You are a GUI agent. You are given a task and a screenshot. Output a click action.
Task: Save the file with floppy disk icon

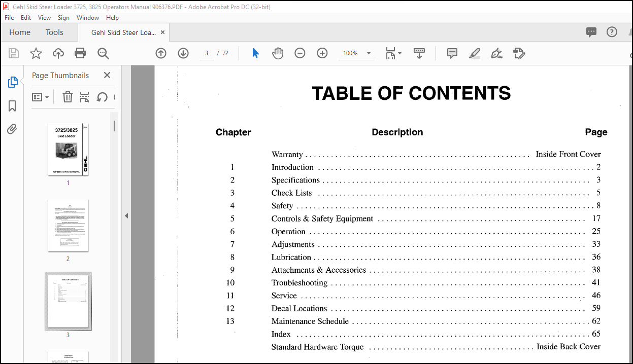click(14, 53)
